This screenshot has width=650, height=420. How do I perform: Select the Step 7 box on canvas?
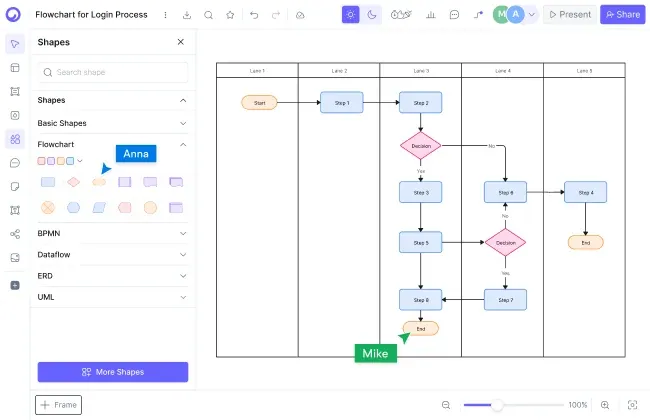coord(505,300)
